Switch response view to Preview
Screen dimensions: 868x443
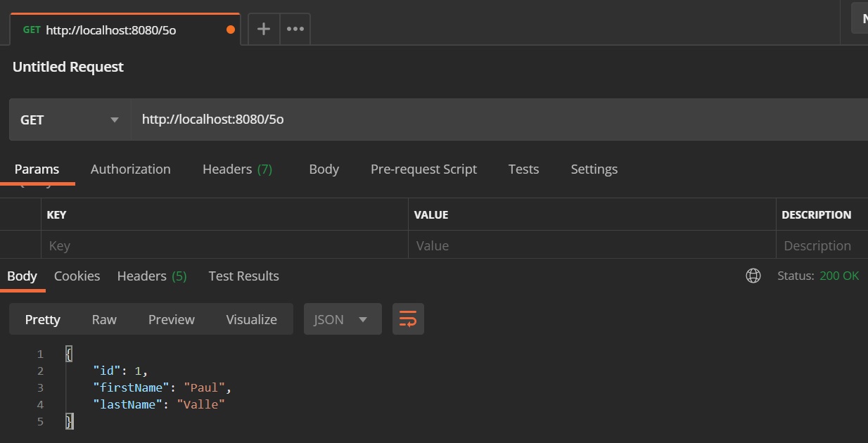point(171,319)
